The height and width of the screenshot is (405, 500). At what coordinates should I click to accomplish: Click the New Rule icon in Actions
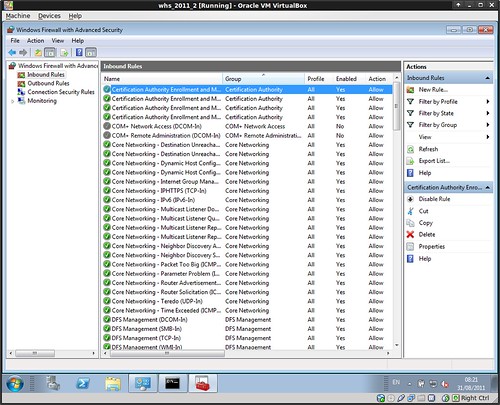click(411, 90)
